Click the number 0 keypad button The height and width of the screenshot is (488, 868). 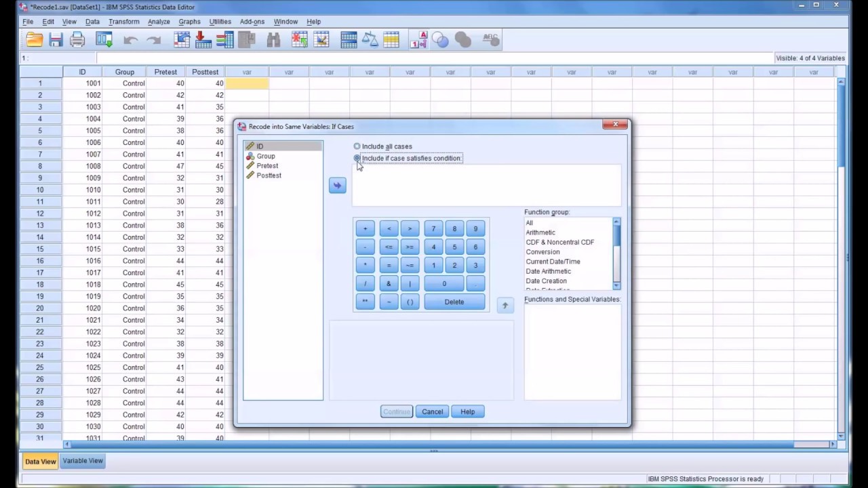444,283
